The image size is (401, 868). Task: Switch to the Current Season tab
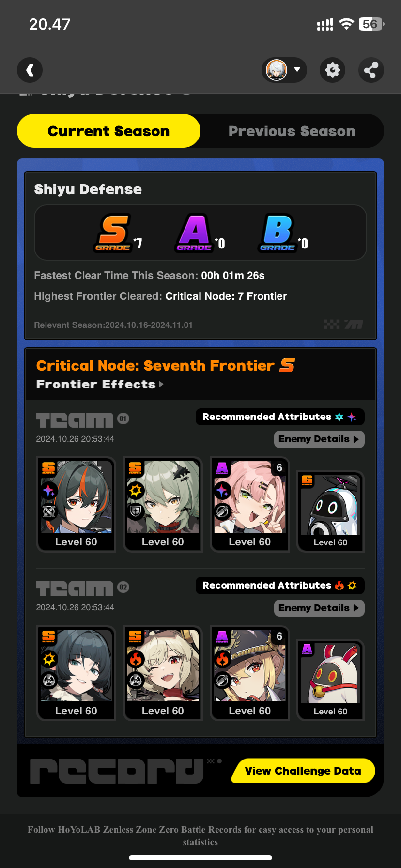click(x=109, y=131)
